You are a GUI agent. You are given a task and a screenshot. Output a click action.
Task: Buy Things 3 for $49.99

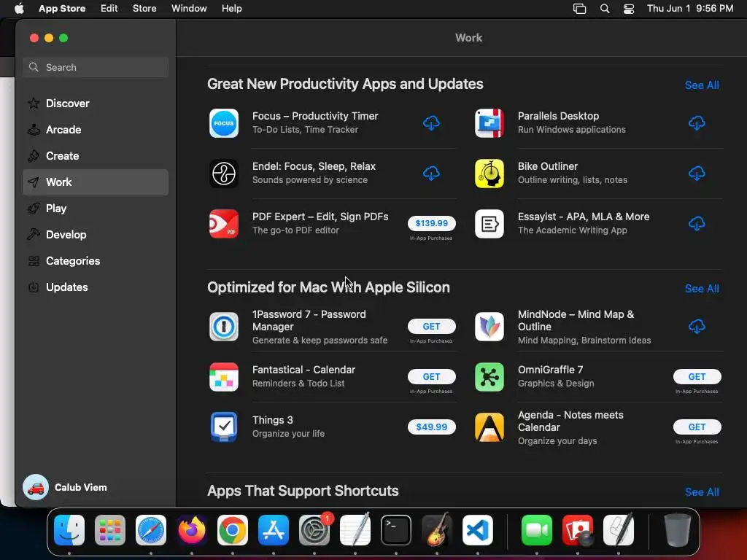click(x=432, y=427)
